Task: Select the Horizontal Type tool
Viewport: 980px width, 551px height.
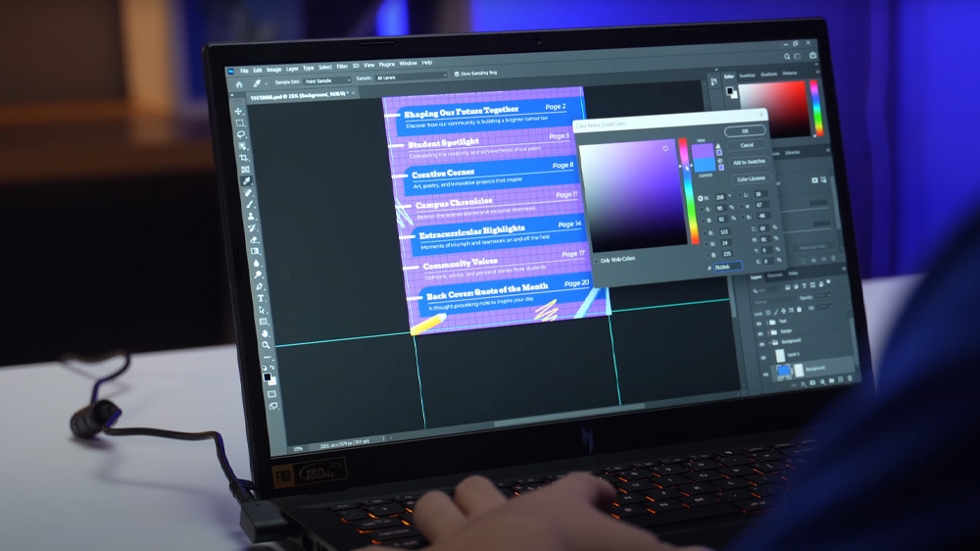Action: [x=261, y=298]
